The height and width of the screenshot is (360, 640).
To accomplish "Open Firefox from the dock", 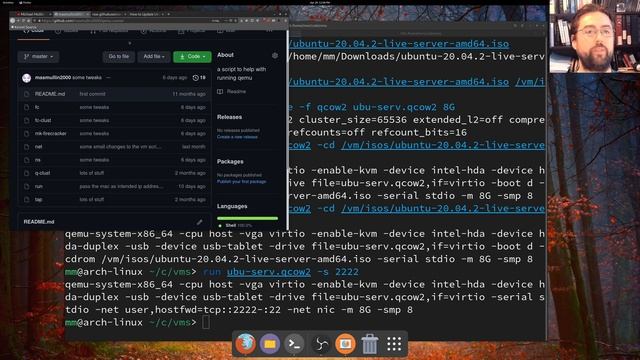I will [245, 344].
